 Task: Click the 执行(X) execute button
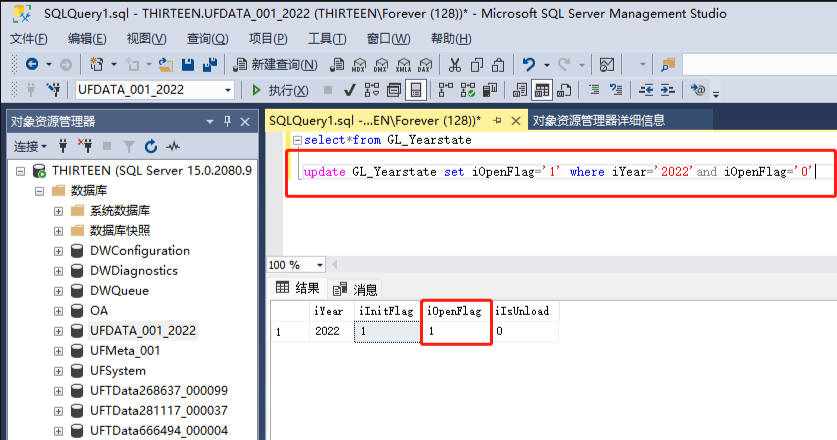click(280, 90)
